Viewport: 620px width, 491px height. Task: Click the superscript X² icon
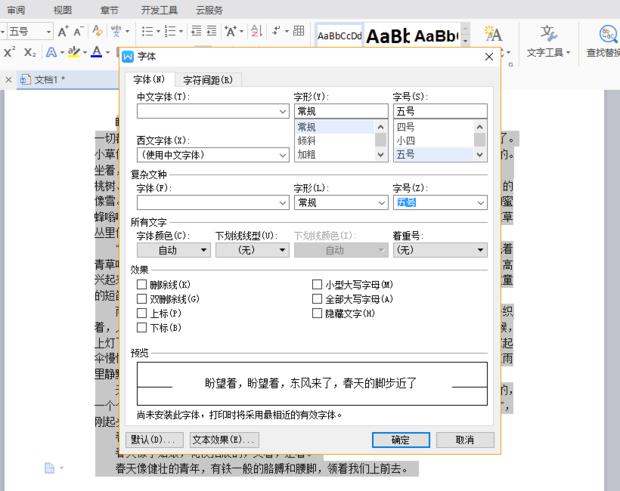pyautogui.click(x=9, y=52)
